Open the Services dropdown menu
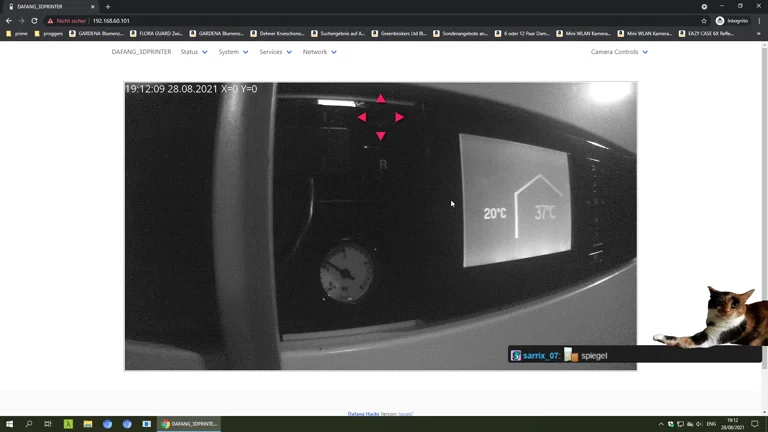Screen dimensions: 768x432 click(275, 52)
